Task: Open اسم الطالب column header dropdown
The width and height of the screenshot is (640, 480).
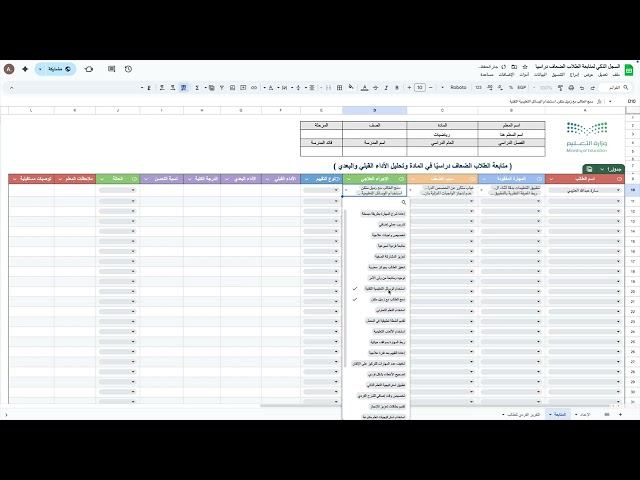Action: [x=551, y=179]
